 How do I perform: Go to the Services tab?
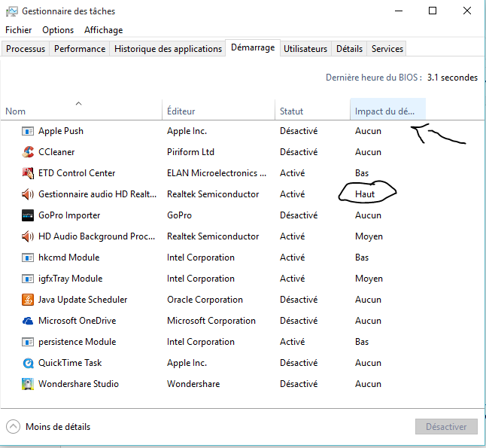387,49
